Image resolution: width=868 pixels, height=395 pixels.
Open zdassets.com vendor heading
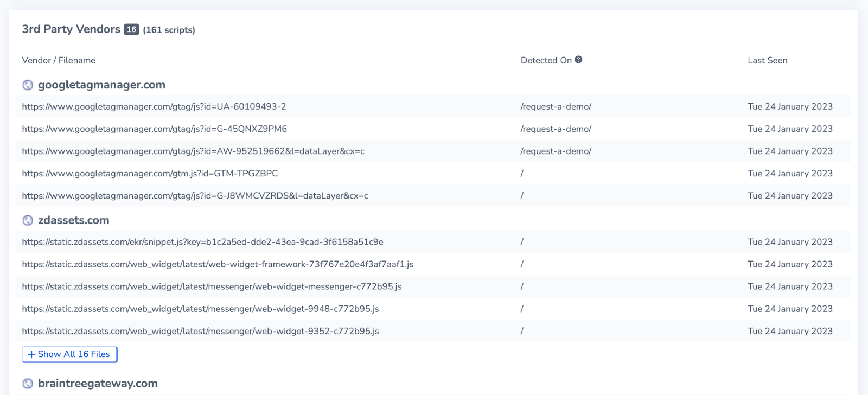point(74,220)
